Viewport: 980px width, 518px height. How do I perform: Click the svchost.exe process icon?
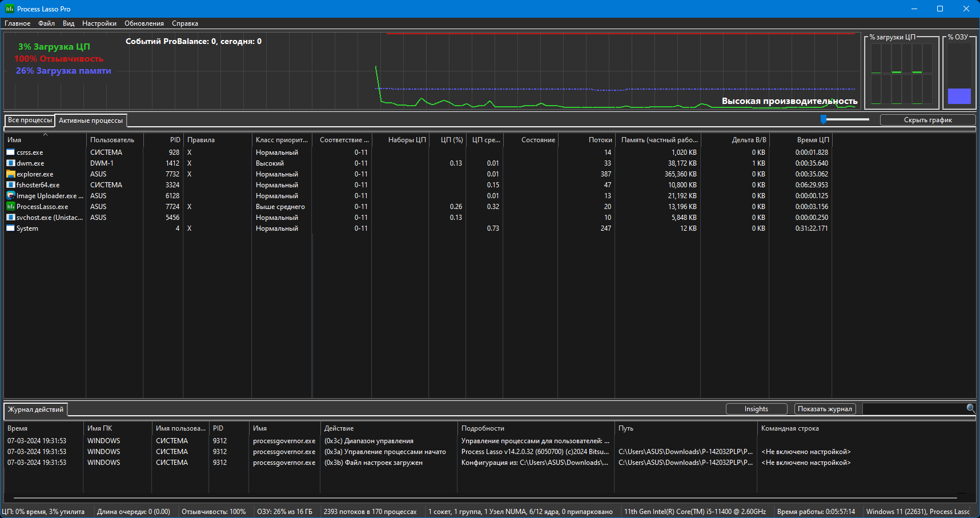pos(10,218)
